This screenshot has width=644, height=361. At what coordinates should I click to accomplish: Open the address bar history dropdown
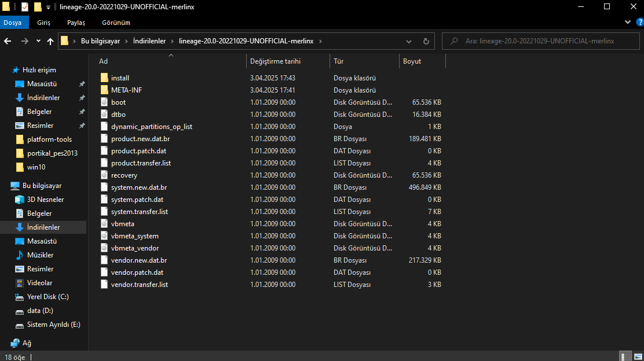click(x=409, y=42)
